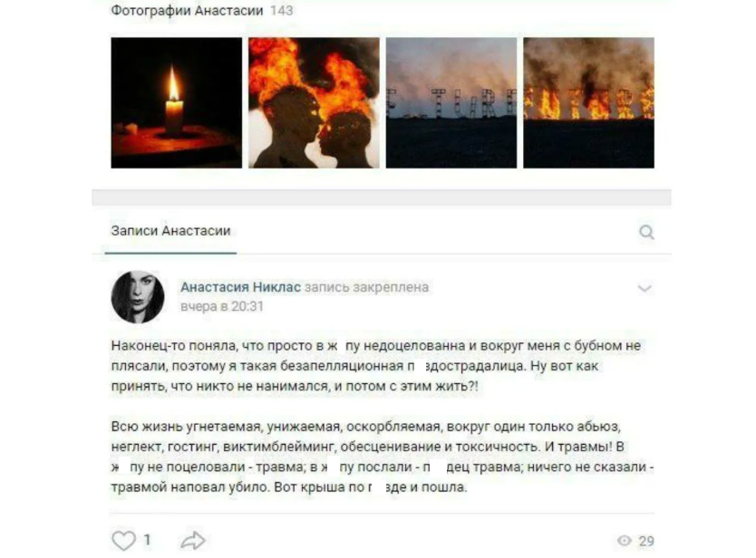The height and width of the screenshot is (558, 756).
Task: Click the photo count 143
Action: tap(282, 10)
